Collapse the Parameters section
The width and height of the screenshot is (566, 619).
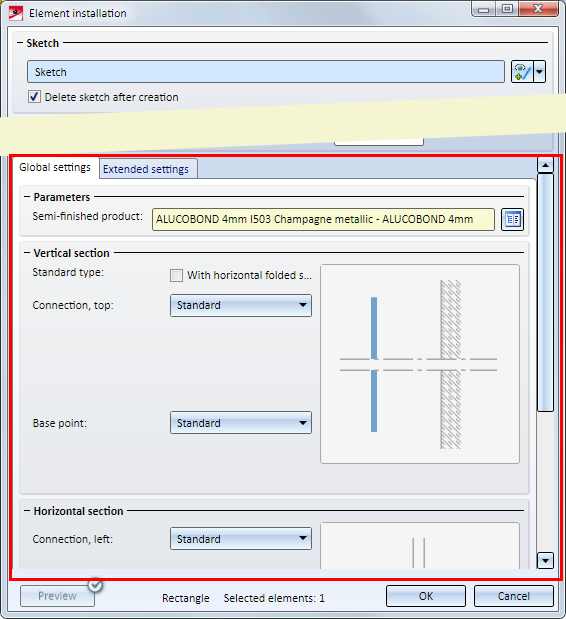pos(27,197)
